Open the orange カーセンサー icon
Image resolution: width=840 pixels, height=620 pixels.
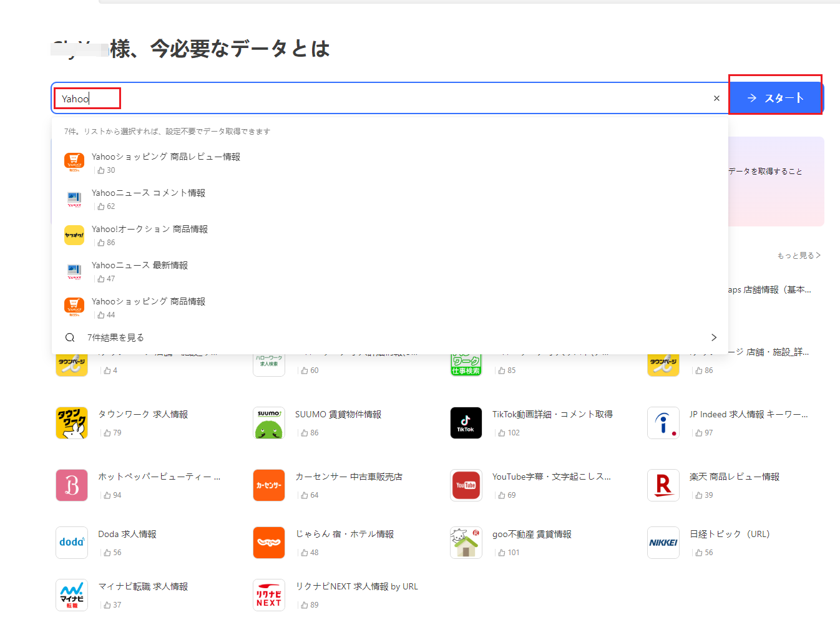click(x=269, y=485)
